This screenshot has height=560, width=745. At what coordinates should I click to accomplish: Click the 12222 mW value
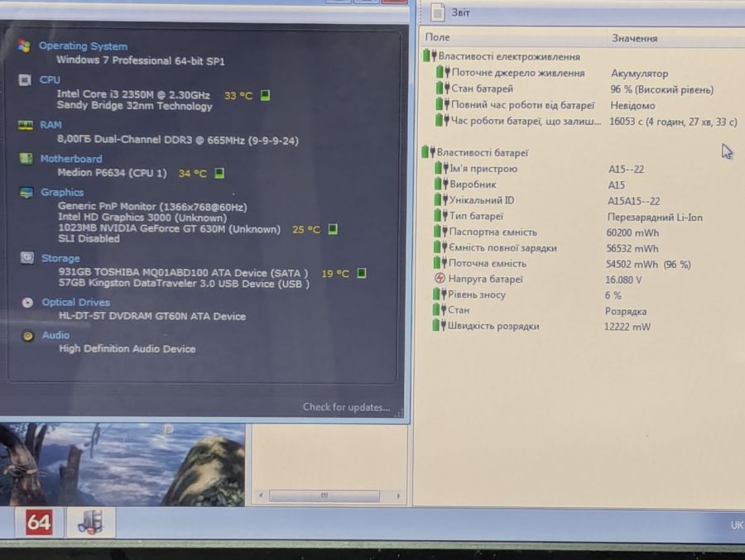tap(627, 327)
